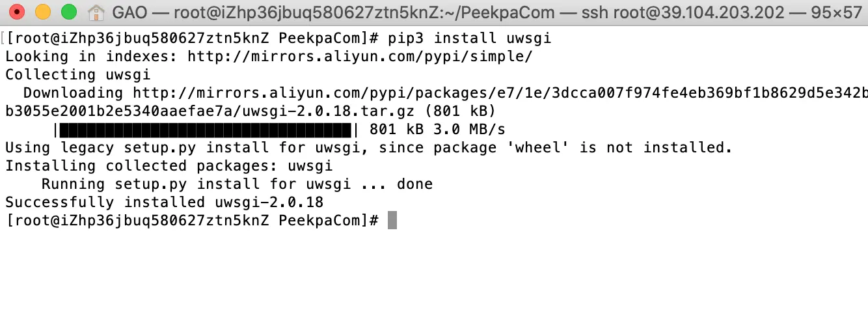Click the home folder icon in title bar
The width and height of the screenshot is (868, 310).
(x=96, y=12)
